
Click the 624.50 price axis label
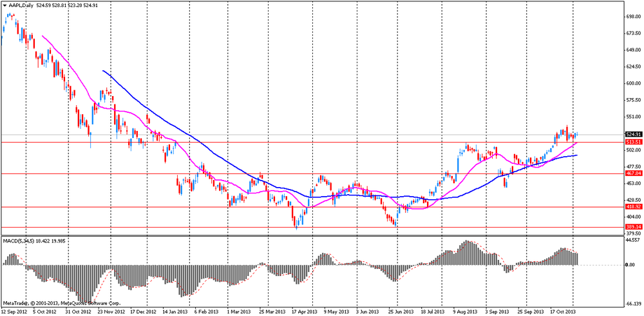coord(633,66)
